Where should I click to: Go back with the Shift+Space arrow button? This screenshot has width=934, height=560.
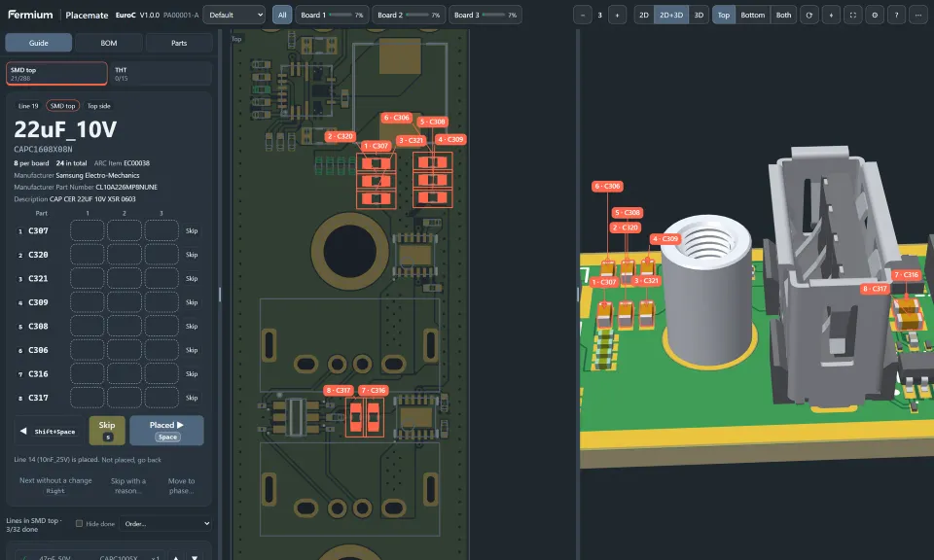tap(49, 431)
